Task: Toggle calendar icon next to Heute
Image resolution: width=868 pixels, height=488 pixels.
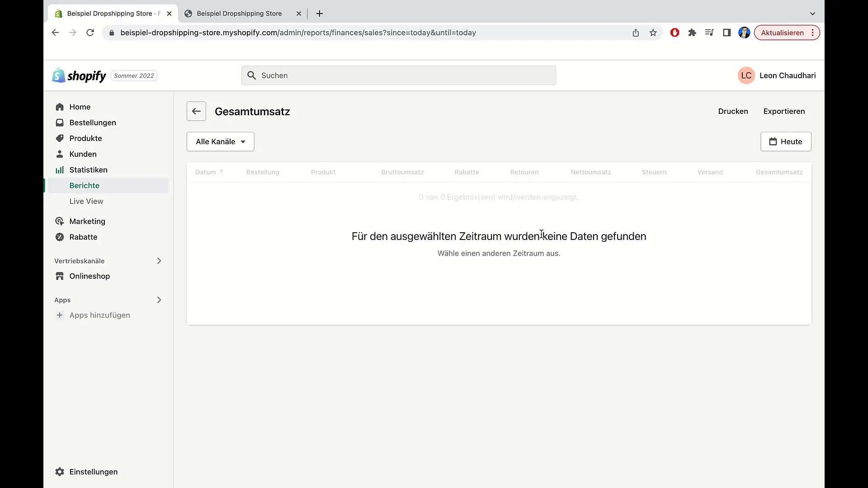Action: 773,141
